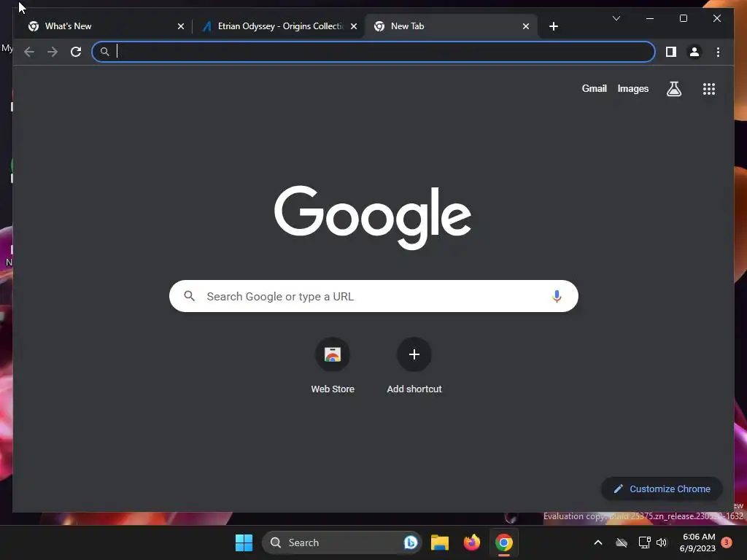Viewport: 747px width, 560px height.
Task: Open the Chrome side panel
Action: (671, 52)
